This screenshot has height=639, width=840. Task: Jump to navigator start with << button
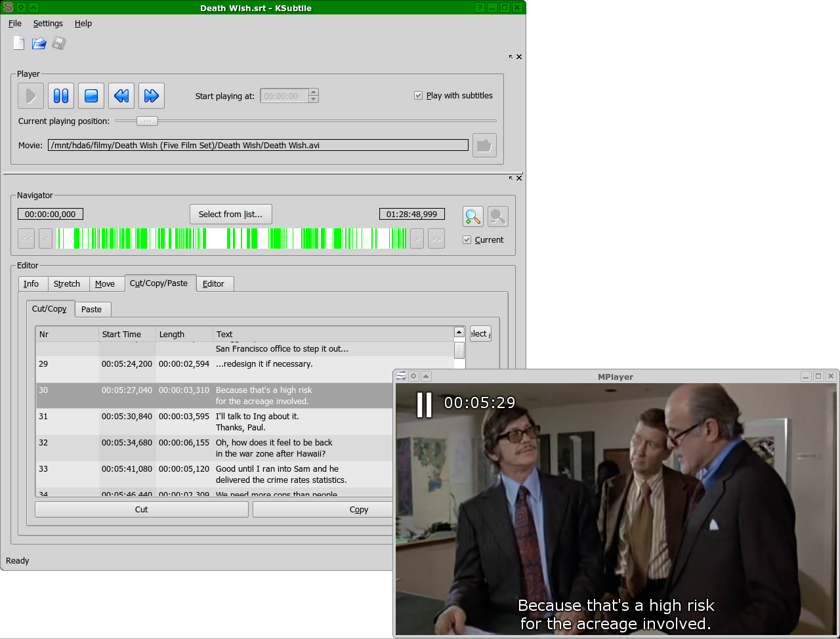coord(26,238)
